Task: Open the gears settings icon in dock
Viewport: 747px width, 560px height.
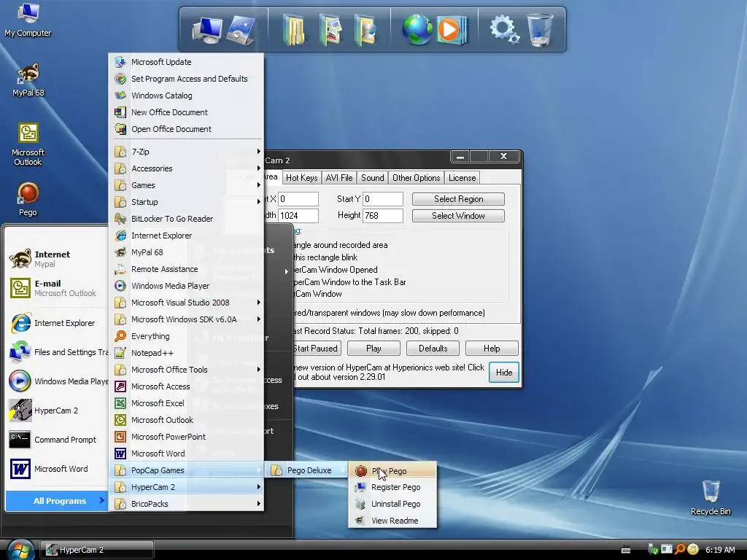Action: point(504,29)
